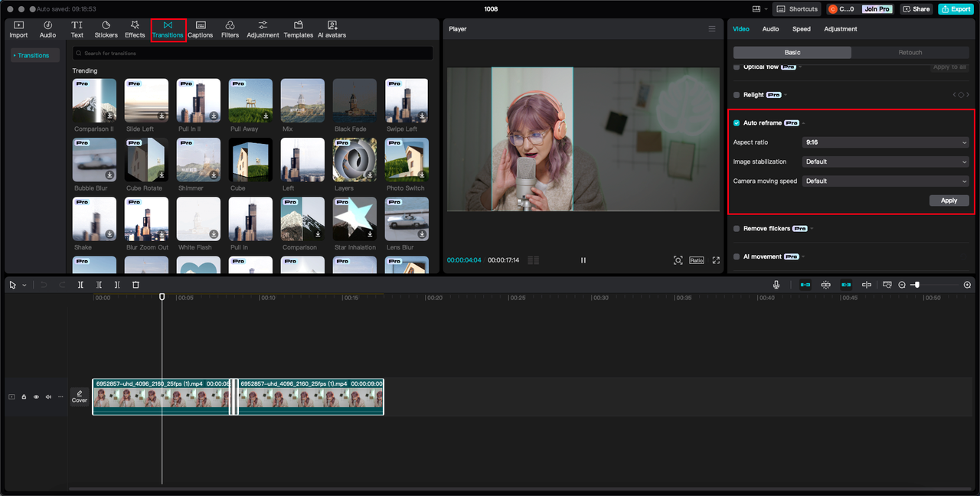The height and width of the screenshot is (496, 980).
Task: Click the Export button
Action: point(955,9)
